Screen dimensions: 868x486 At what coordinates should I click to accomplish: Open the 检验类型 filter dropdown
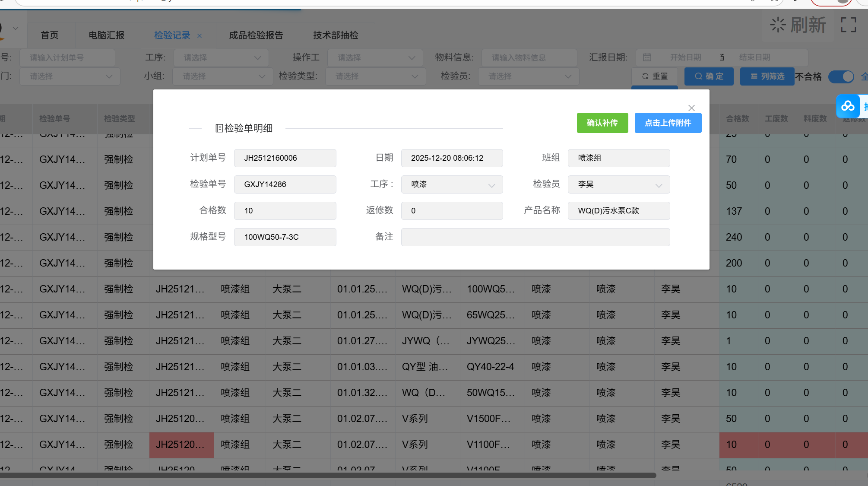(375, 76)
